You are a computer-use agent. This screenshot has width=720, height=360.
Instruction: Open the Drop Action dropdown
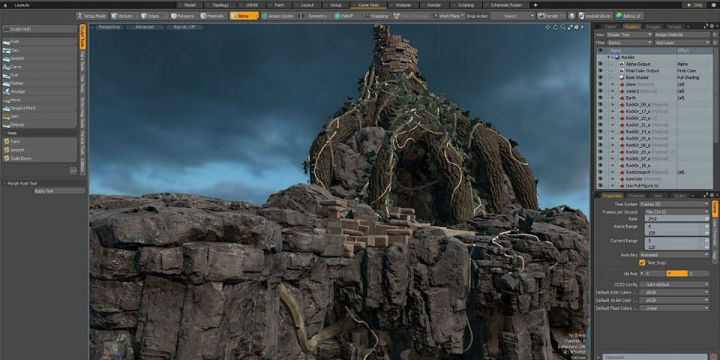click(x=512, y=16)
